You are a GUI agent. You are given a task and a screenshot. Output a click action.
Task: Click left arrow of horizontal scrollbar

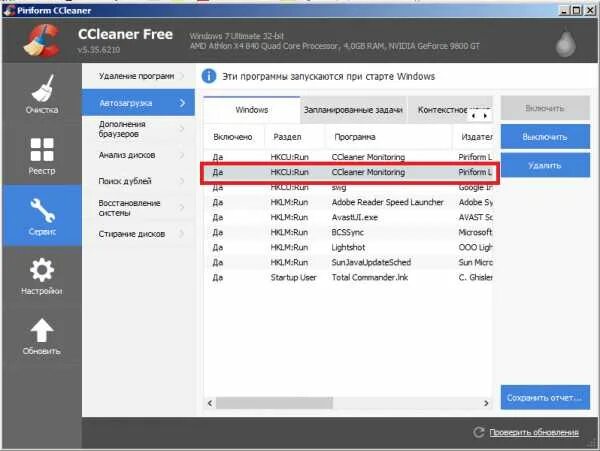(x=210, y=403)
